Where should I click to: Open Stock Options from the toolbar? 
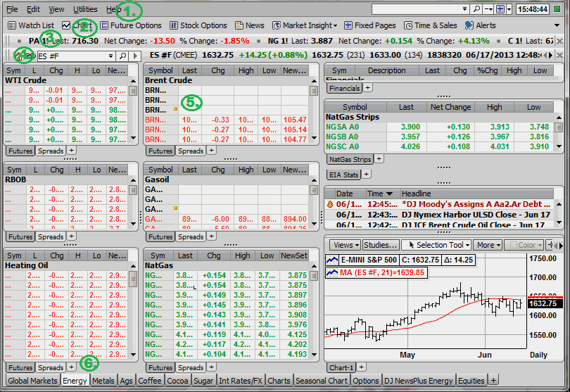pyautogui.click(x=198, y=25)
